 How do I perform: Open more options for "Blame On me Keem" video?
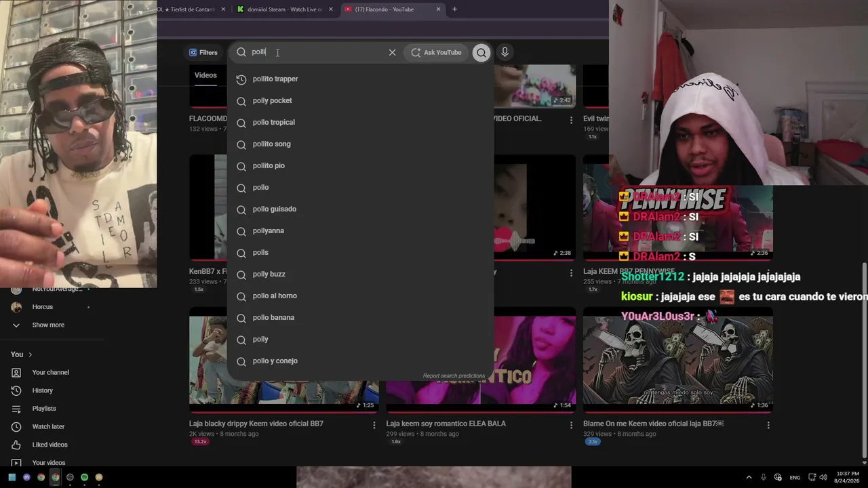pos(768,425)
